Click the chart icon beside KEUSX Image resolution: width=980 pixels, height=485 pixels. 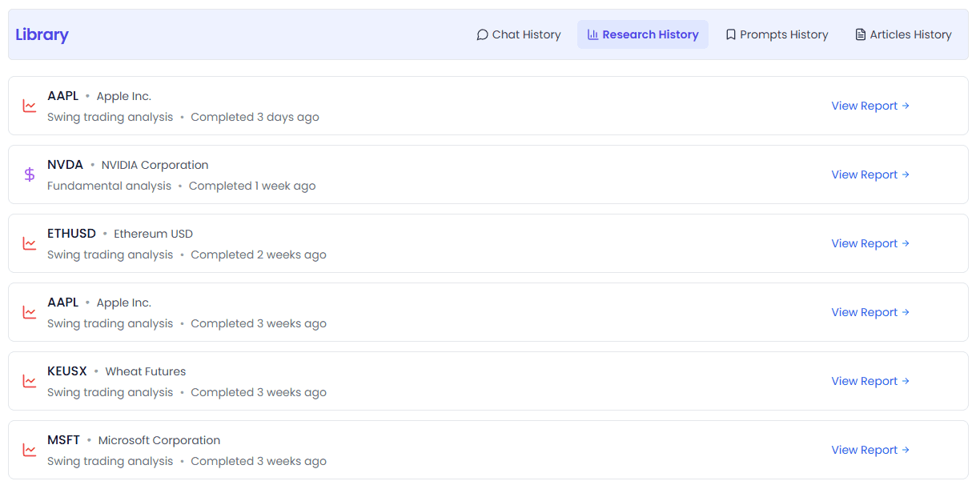tap(30, 381)
